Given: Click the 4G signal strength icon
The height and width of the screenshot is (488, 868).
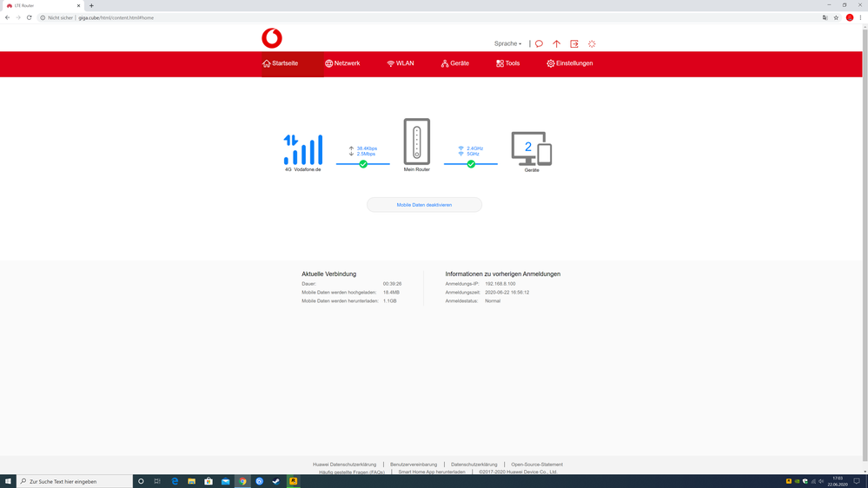Looking at the screenshot, I should (x=303, y=149).
